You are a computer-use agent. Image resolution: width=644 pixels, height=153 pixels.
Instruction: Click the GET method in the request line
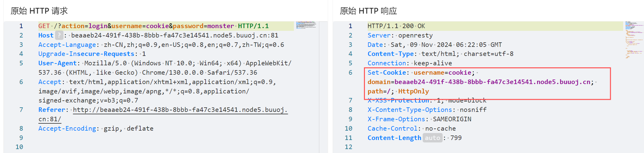[44, 26]
